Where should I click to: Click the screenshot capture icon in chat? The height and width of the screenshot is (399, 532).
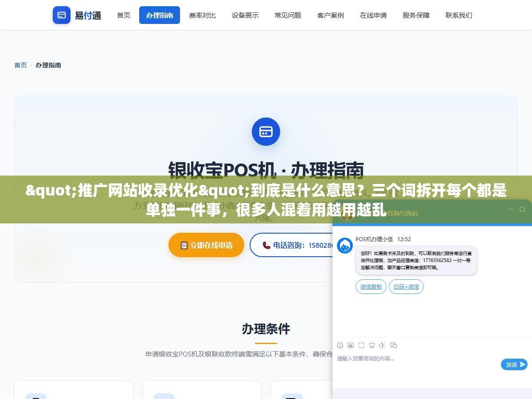tap(361, 345)
